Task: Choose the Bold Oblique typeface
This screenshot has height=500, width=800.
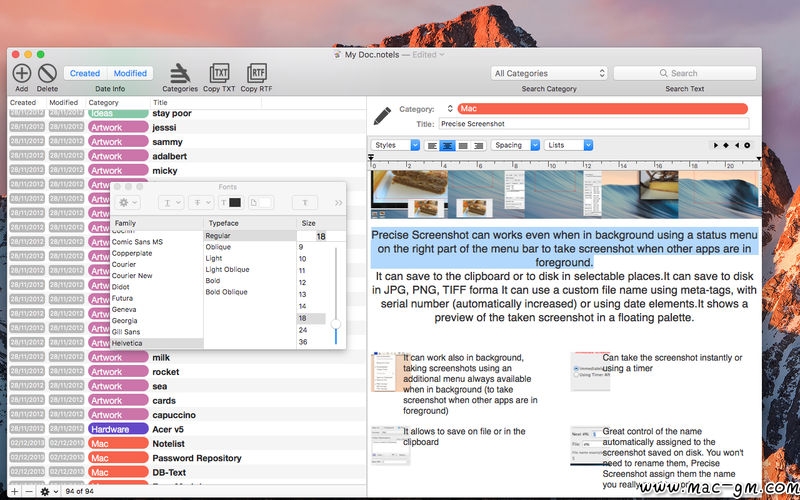Action: pos(227,292)
